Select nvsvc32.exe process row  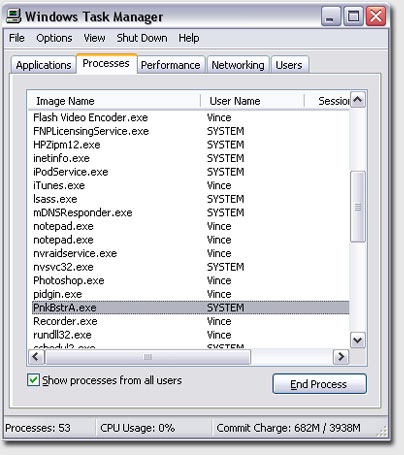point(191,267)
